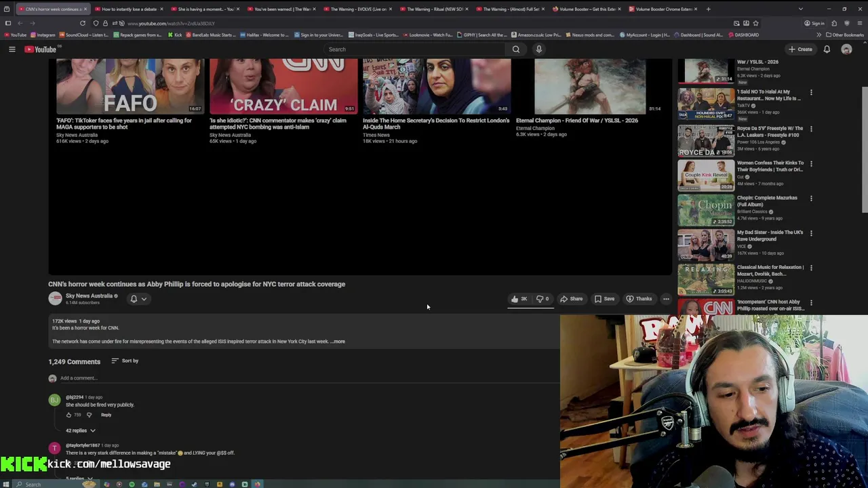Open options for Women Confess Their Kinks video
Viewport: 868px width, 488px height.
coord(811,163)
